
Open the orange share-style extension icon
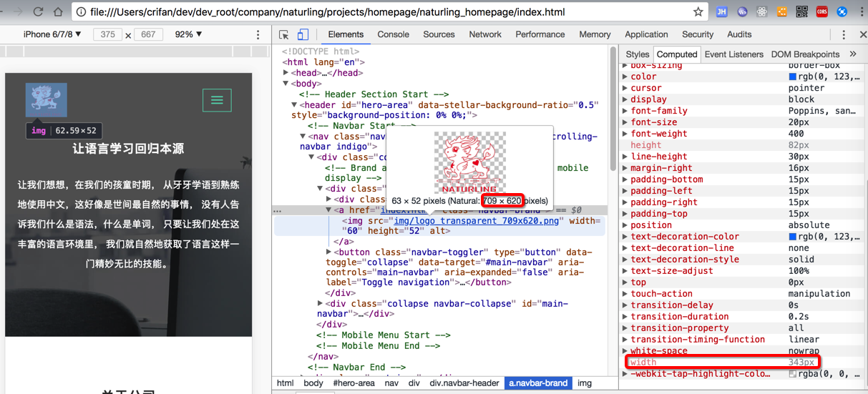(x=782, y=11)
